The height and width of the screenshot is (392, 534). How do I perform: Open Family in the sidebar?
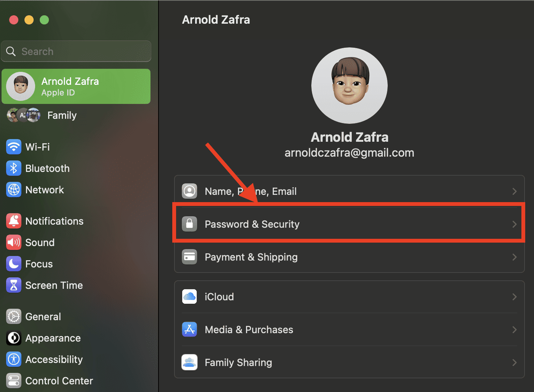(62, 115)
